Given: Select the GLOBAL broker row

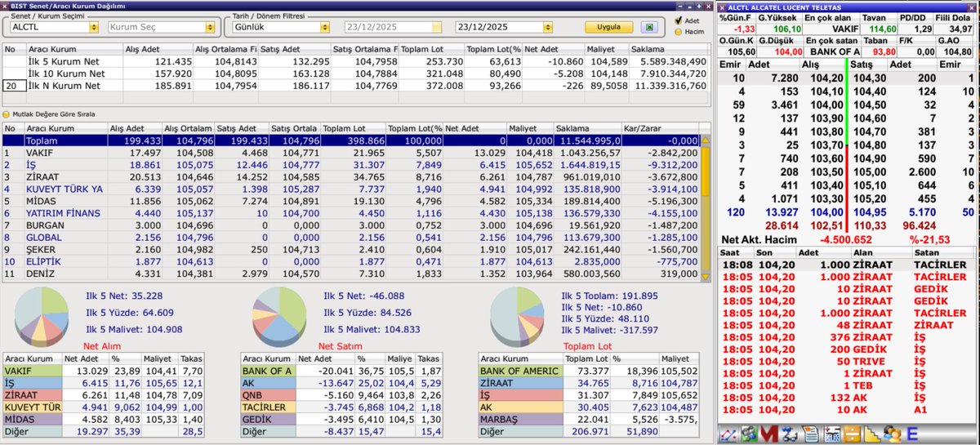Looking at the screenshot, I should [x=351, y=238].
